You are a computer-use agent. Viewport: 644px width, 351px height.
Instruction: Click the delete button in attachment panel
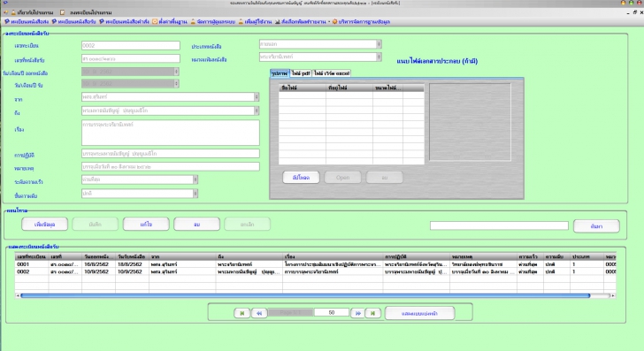pos(385,178)
